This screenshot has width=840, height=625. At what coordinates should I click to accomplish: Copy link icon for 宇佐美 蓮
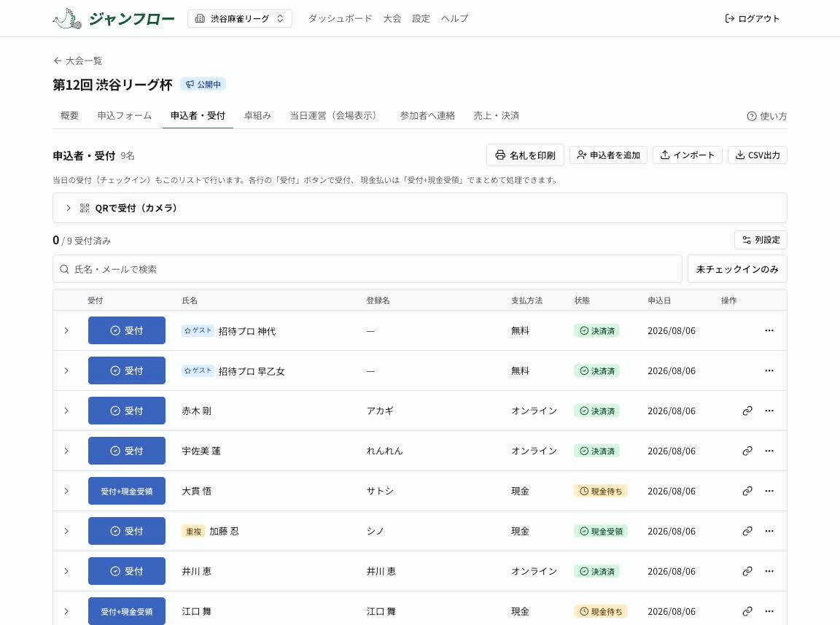pos(747,451)
